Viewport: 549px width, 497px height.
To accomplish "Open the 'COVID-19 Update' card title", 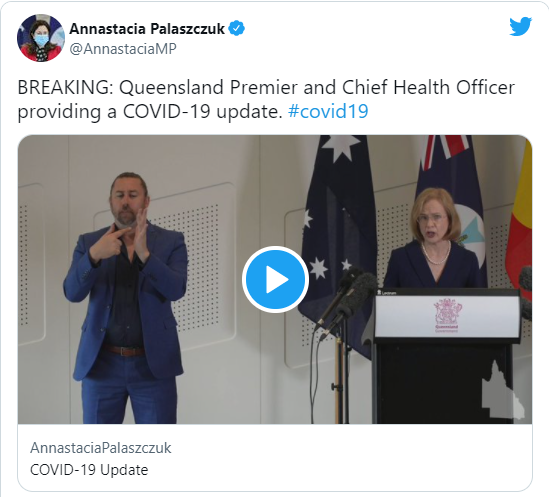I will (x=89, y=470).
